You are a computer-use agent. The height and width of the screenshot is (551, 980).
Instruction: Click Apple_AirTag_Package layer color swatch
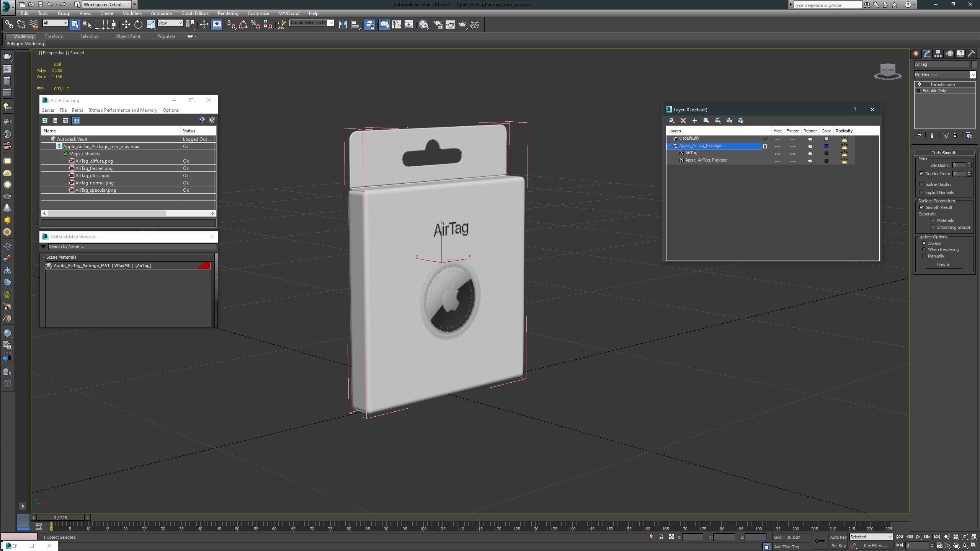pyautogui.click(x=826, y=146)
